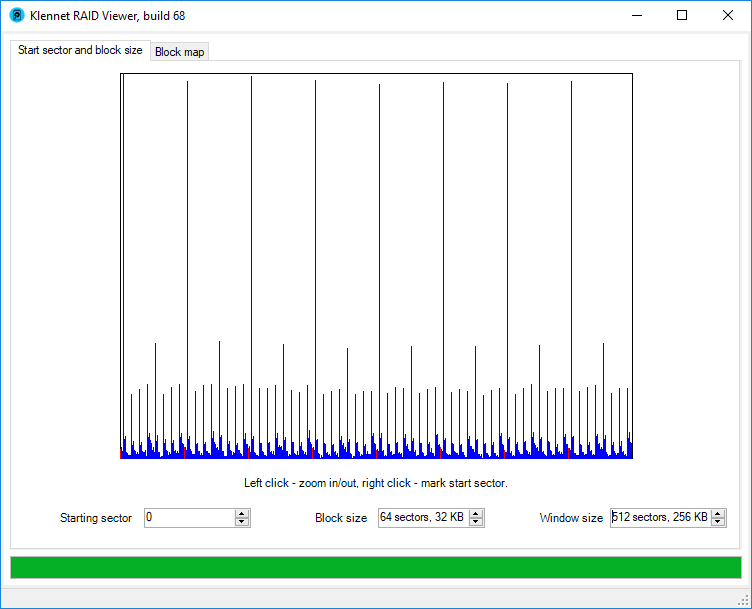This screenshot has width=752, height=609.
Task: Click the 'Window size' label
Action: coord(571,518)
